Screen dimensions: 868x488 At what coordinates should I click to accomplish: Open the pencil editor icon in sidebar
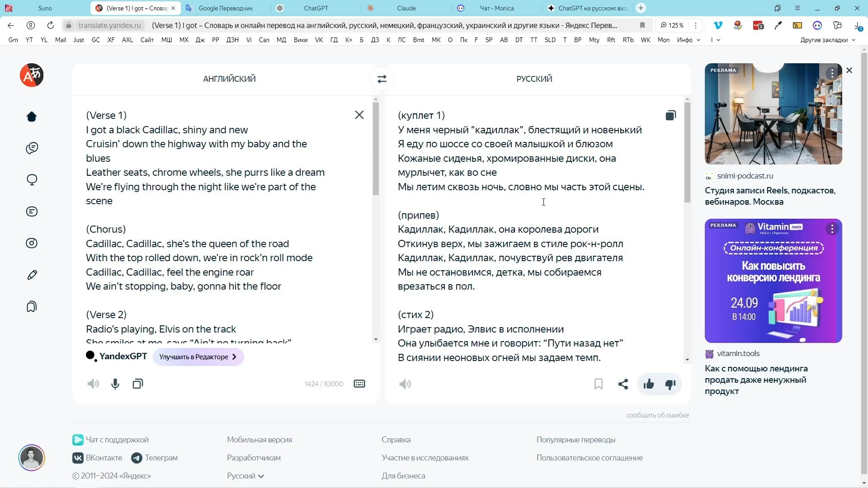[x=32, y=275]
